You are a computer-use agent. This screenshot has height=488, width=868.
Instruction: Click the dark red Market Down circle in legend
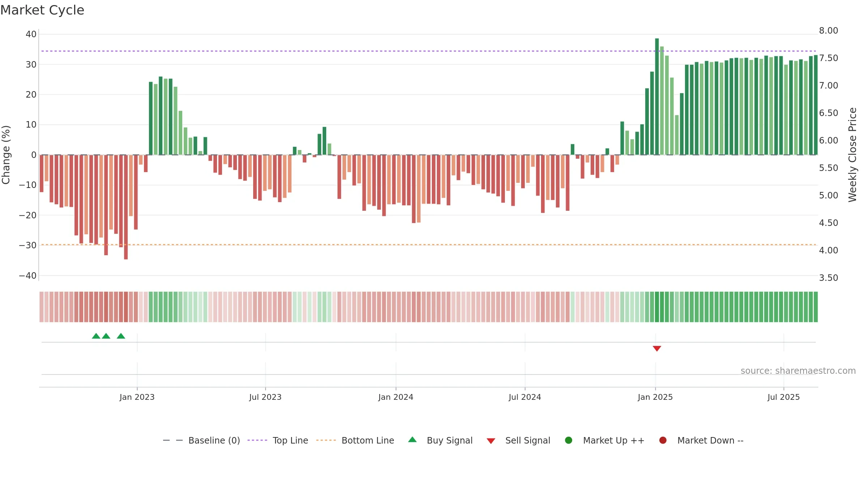[x=663, y=440]
